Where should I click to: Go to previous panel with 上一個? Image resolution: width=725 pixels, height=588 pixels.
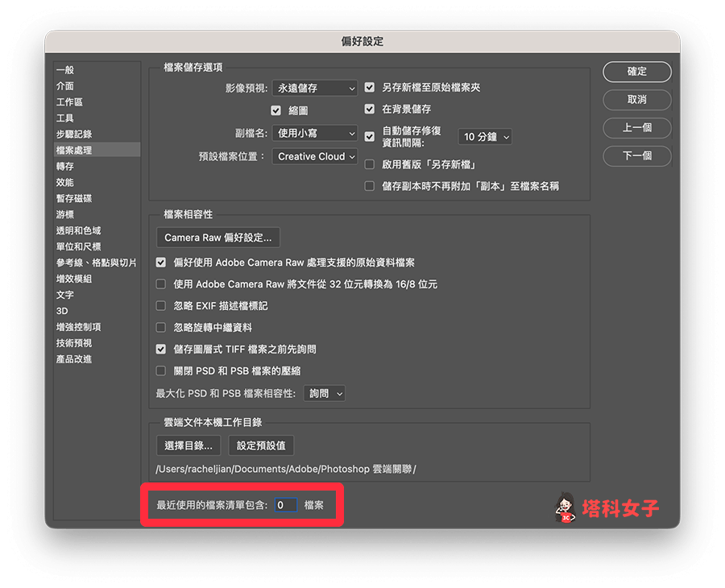(636, 128)
